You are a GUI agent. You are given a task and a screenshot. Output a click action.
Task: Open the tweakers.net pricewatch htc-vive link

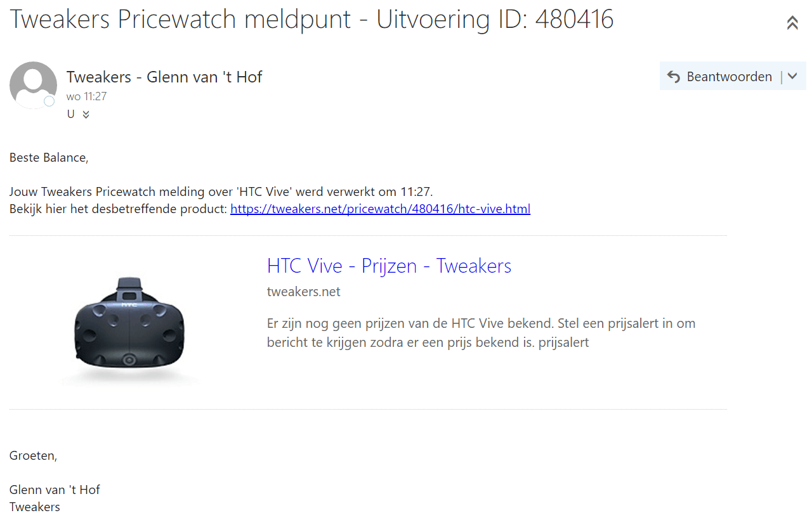point(380,209)
